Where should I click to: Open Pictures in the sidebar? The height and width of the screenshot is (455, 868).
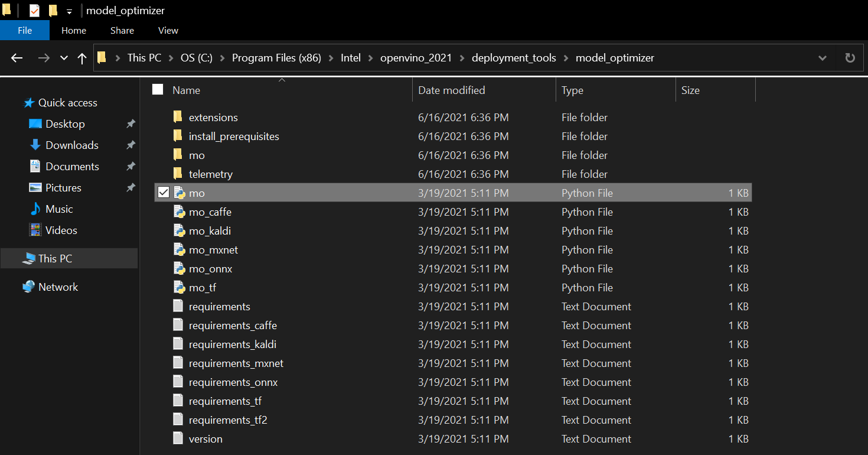coord(63,188)
